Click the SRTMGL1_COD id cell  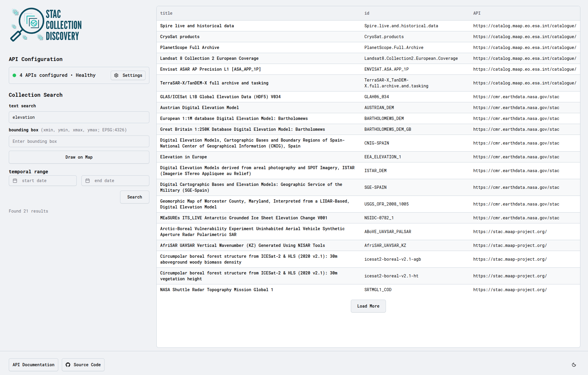click(x=378, y=290)
